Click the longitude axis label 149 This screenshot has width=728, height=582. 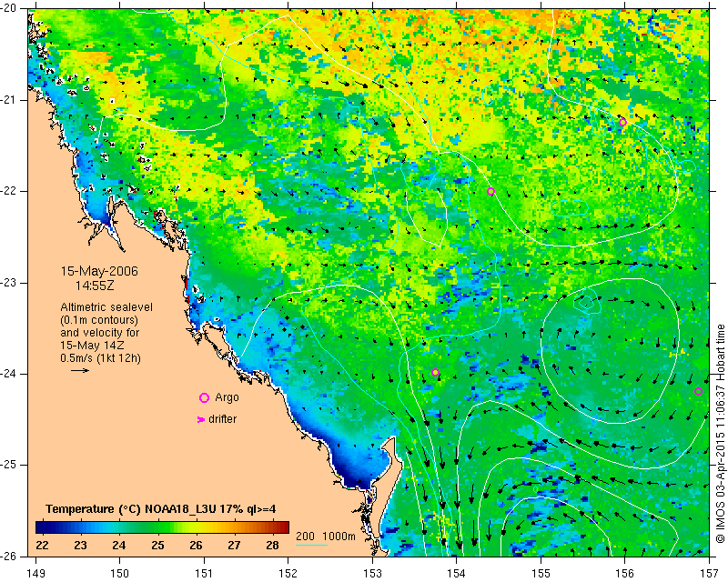point(35,574)
